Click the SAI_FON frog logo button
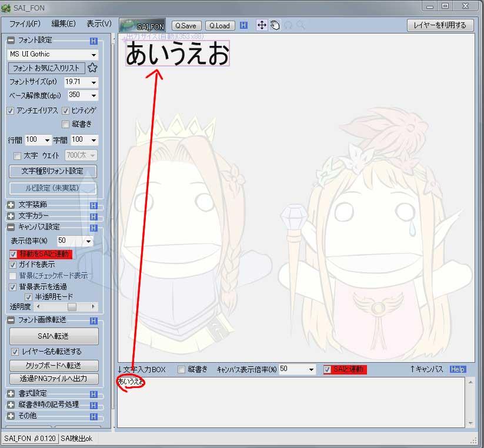Screen dimensions: 484x448 point(142,25)
